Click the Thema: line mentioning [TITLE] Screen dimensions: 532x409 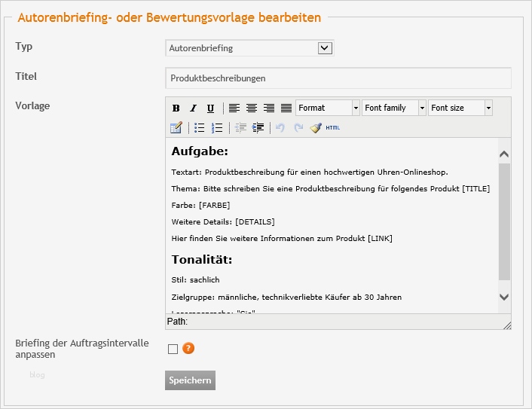[331, 189]
